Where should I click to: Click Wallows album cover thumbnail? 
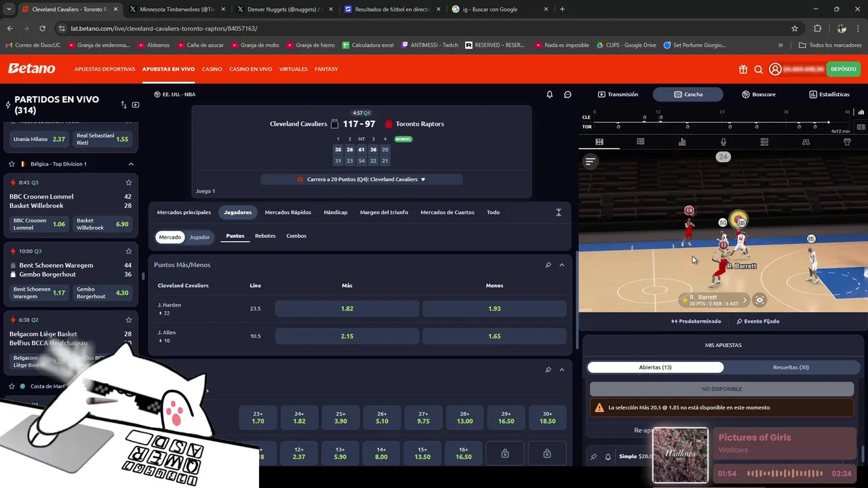pyautogui.click(x=680, y=455)
